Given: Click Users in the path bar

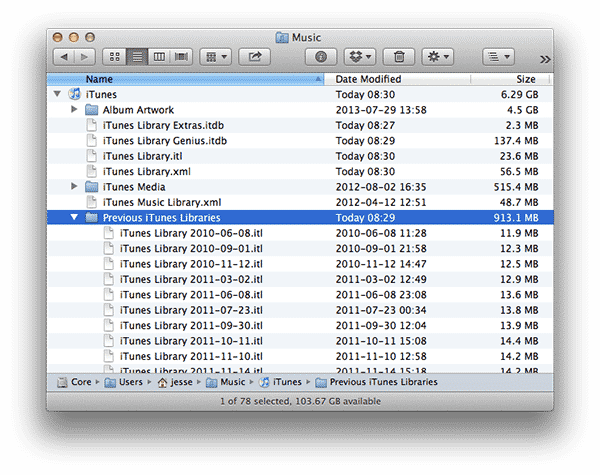Looking at the screenshot, I should pyautogui.click(x=124, y=382).
